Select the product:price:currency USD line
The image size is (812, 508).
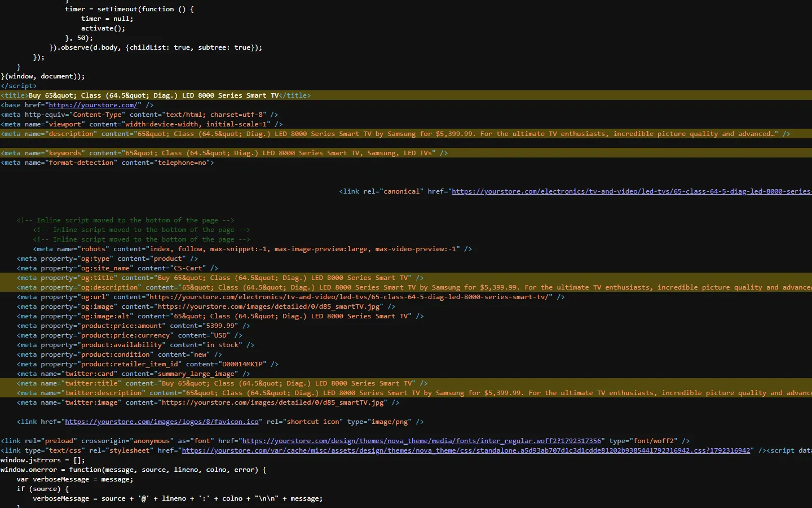130,335
